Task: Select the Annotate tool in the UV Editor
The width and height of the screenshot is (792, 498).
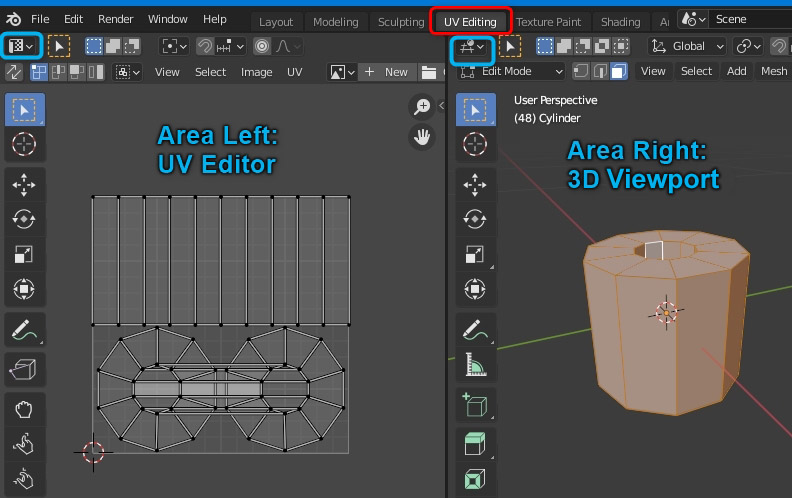Action: tap(24, 331)
